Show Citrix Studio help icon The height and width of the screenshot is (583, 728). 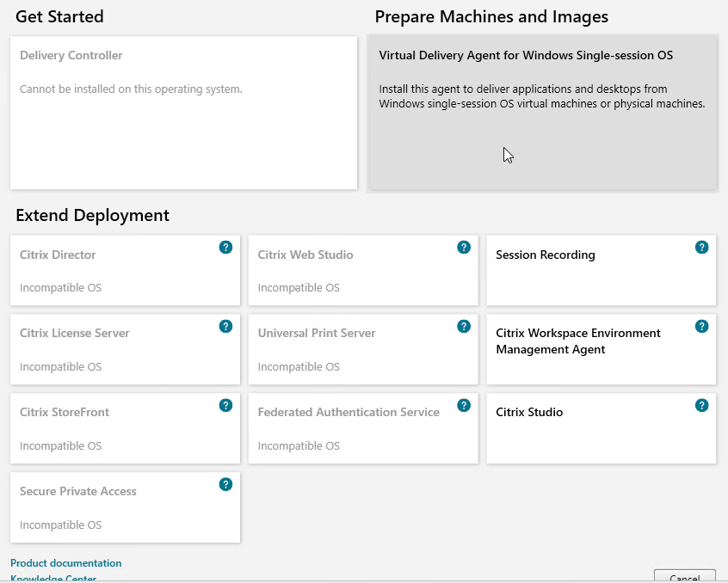click(701, 406)
